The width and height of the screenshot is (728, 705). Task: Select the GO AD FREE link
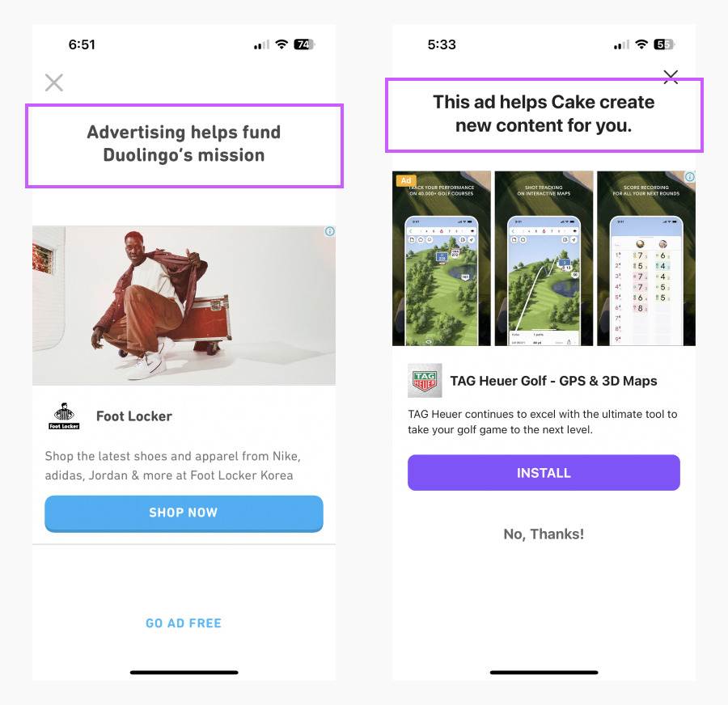click(184, 623)
